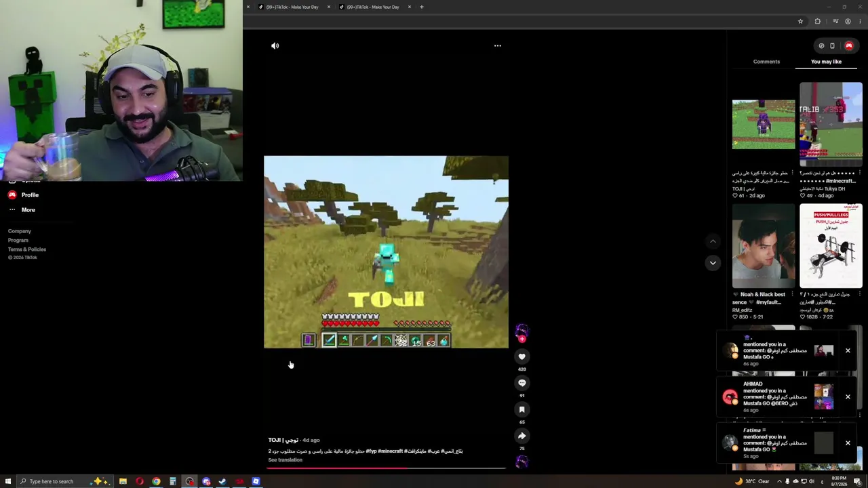
Task: Switch to the Comments tab
Action: 766,62
